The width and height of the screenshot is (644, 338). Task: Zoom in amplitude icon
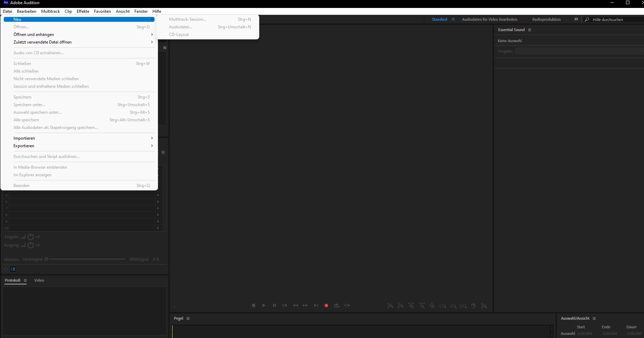[x=391, y=306]
